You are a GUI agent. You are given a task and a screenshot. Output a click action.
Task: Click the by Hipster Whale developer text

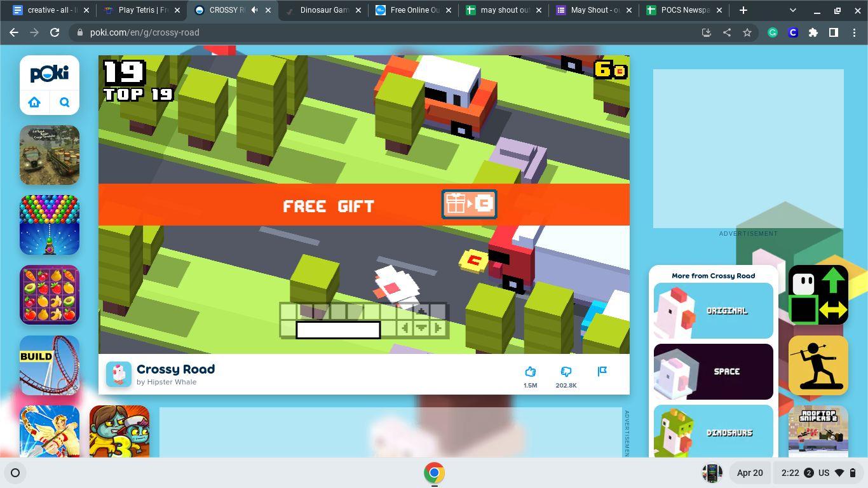(x=166, y=382)
